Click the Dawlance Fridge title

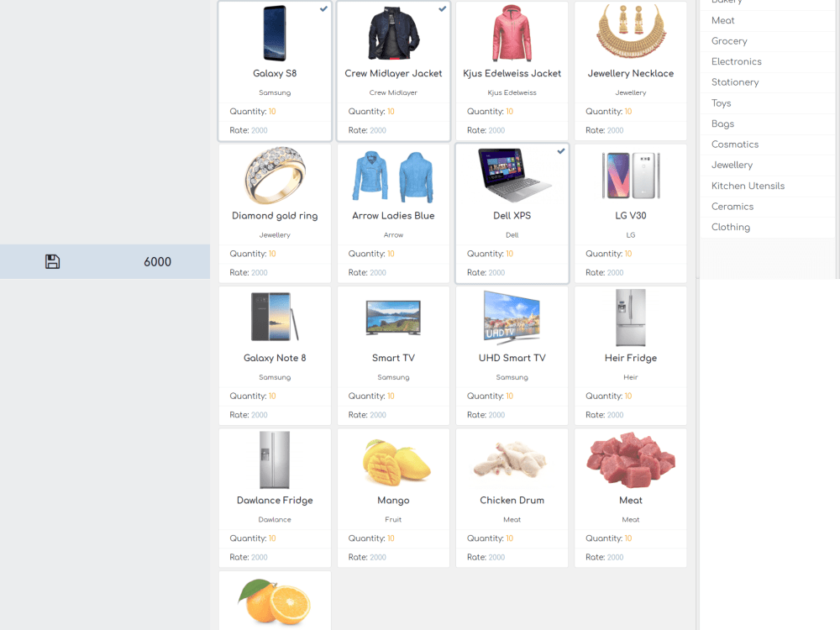(x=275, y=501)
